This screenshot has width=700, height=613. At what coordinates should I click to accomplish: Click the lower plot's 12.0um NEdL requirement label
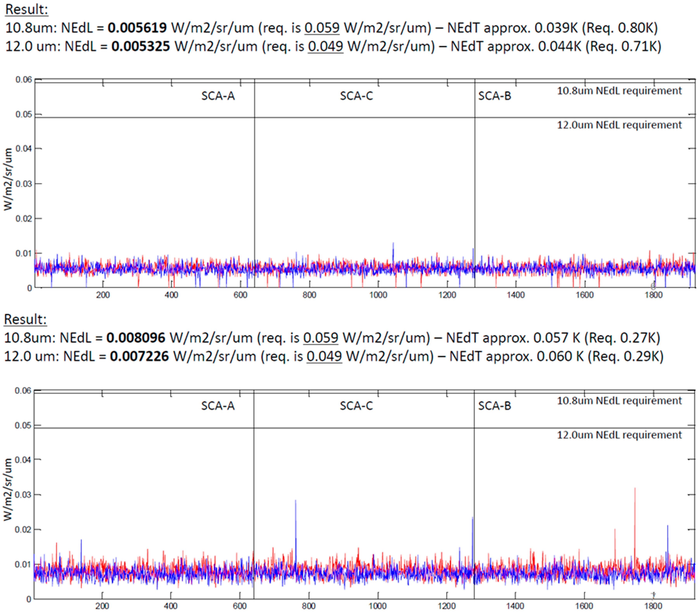619,435
